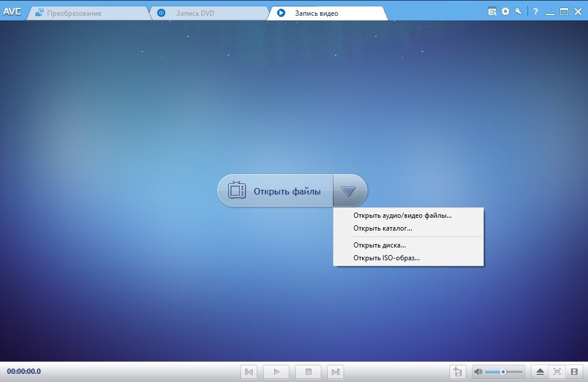Switch to the Преобразование tab
This screenshot has height=382, width=588.
tap(88, 13)
